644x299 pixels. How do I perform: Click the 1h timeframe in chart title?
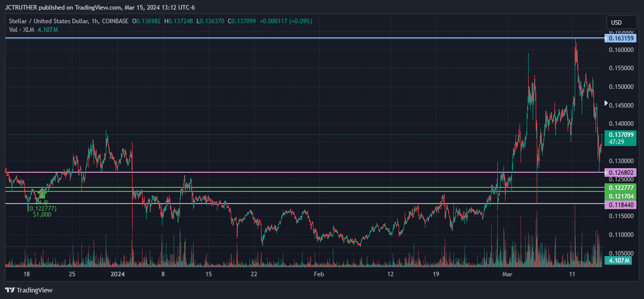tap(94, 21)
